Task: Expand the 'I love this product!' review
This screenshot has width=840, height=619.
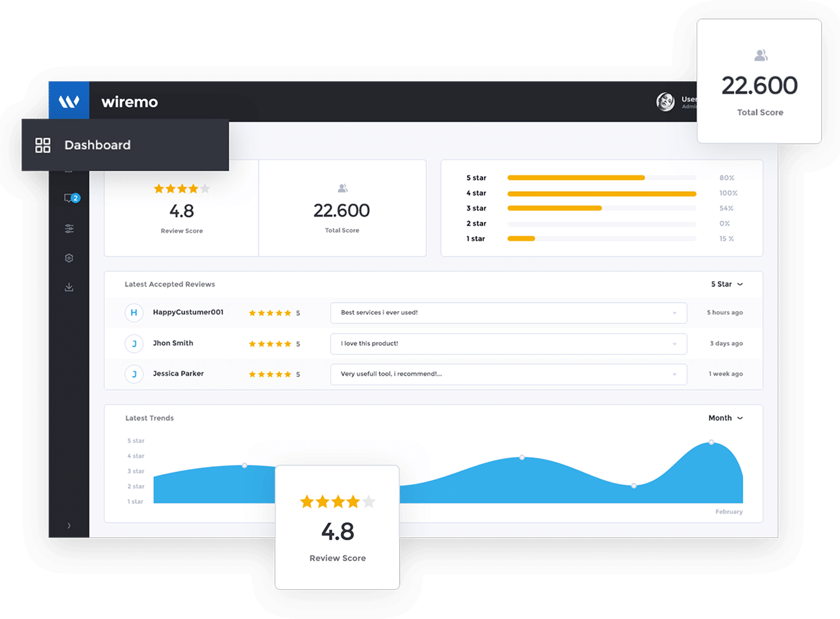Action: pos(674,344)
